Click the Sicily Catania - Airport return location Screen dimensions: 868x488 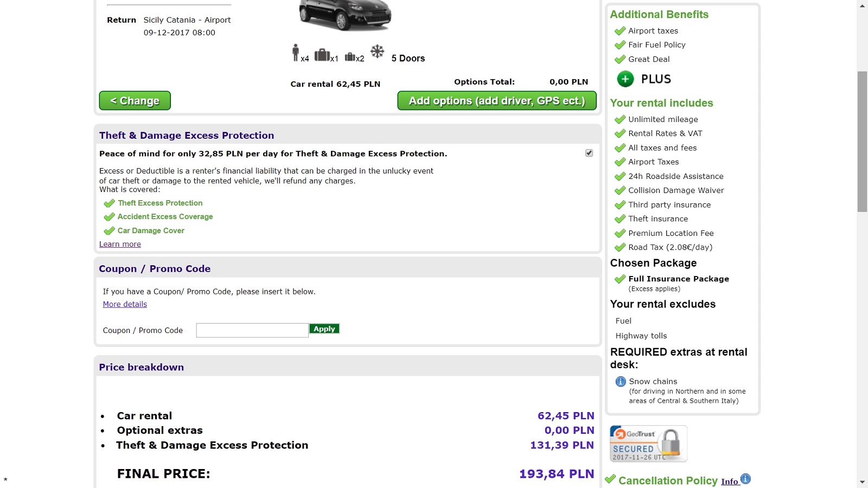(x=187, y=20)
